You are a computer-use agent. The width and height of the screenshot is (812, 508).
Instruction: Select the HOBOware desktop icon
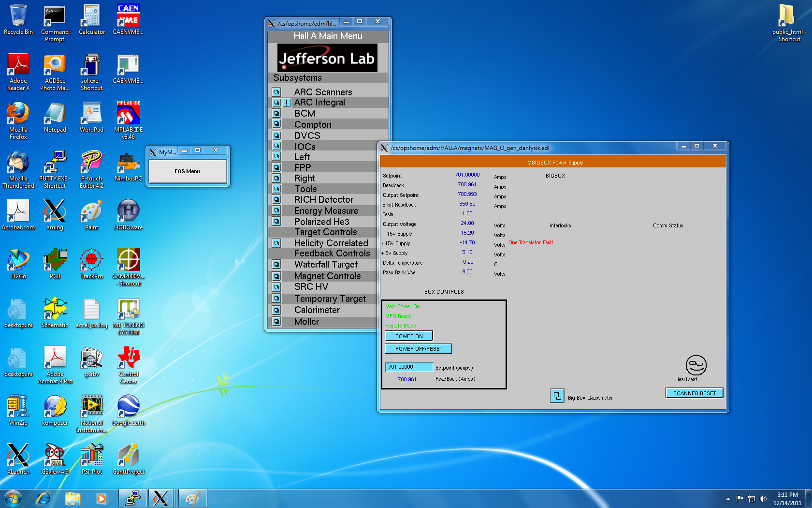[x=128, y=215]
